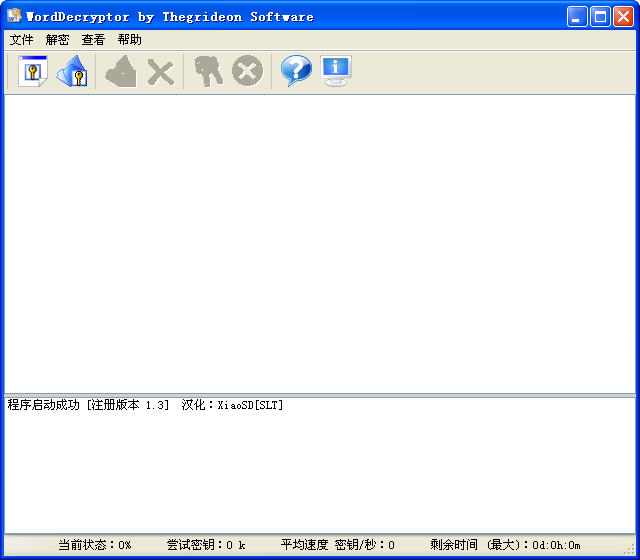Open the 解密 menu
Screen dimensions: 640x560
pyautogui.click(x=57, y=40)
